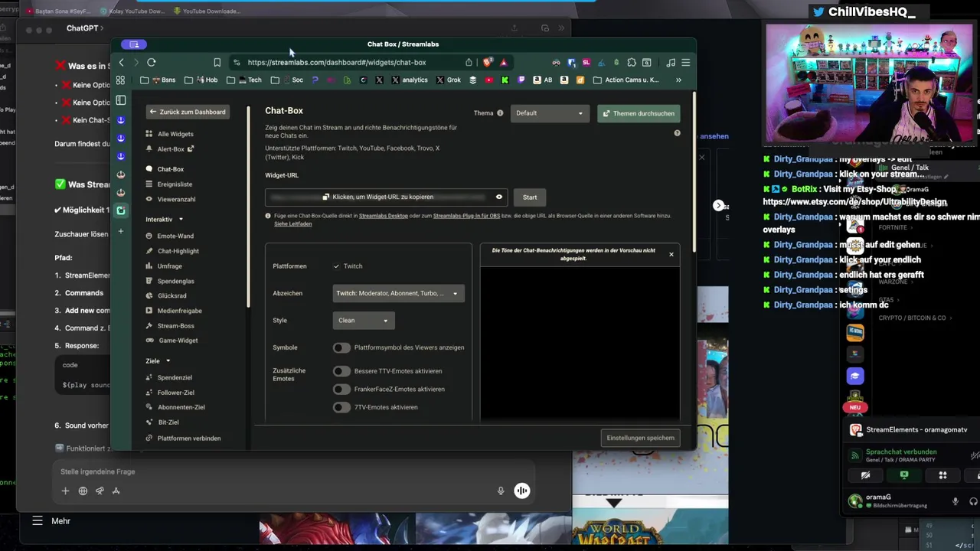Copy the widget URL field
Viewport: 980px width, 551px height.
point(386,197)
